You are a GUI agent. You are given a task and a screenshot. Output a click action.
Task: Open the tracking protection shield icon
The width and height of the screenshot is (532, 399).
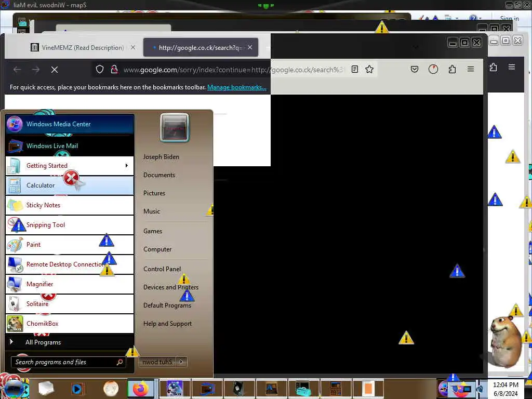coord(99,69)
